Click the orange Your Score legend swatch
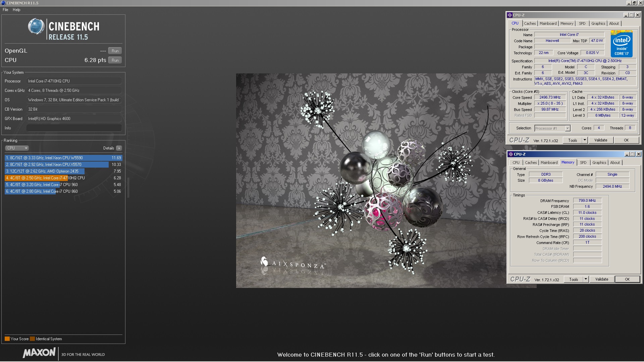This screenshot has width=644, height=362. point(7,339)
